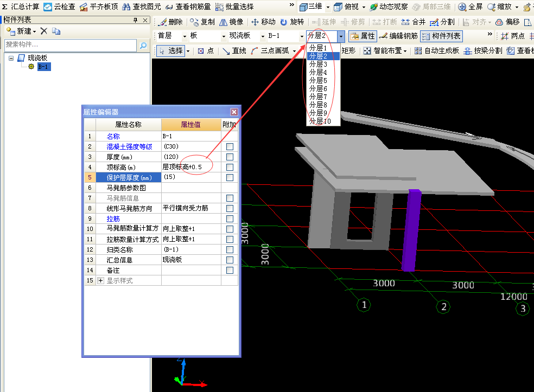Viewport: 534px width, 392px height.
Task: Click the 复制 copy tool
Action: (202, 22)
